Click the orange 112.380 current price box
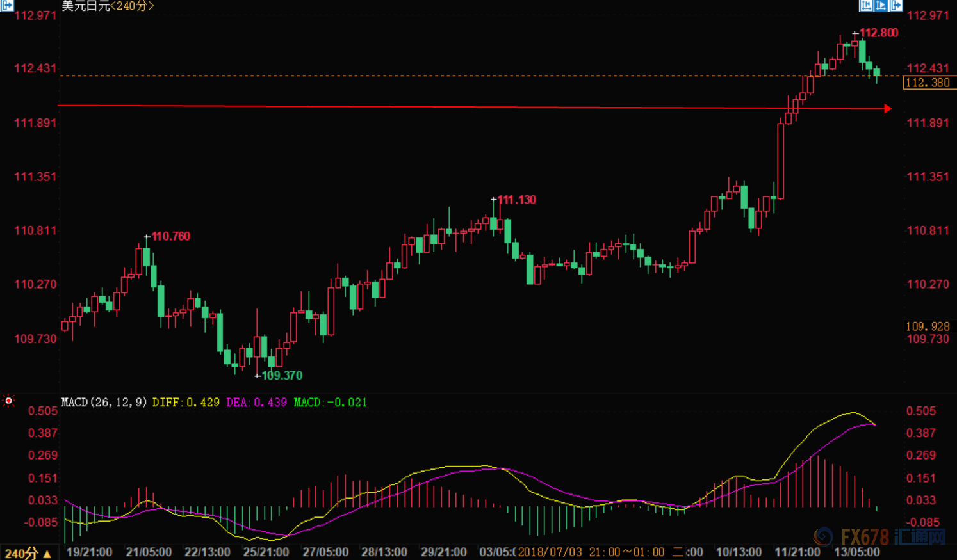This screenshot has width=957, height=560. pos(928,83)
